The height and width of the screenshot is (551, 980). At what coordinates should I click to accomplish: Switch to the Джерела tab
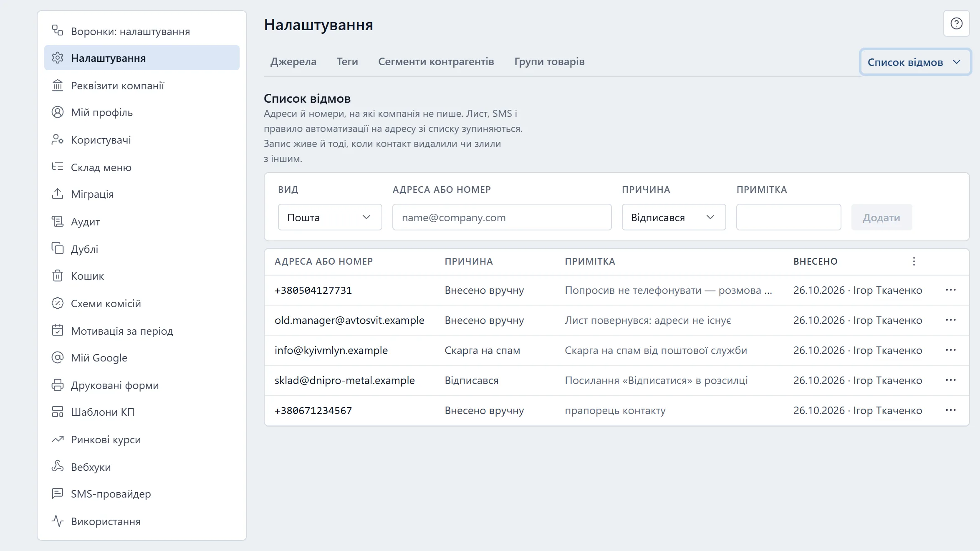click(293, 61)
